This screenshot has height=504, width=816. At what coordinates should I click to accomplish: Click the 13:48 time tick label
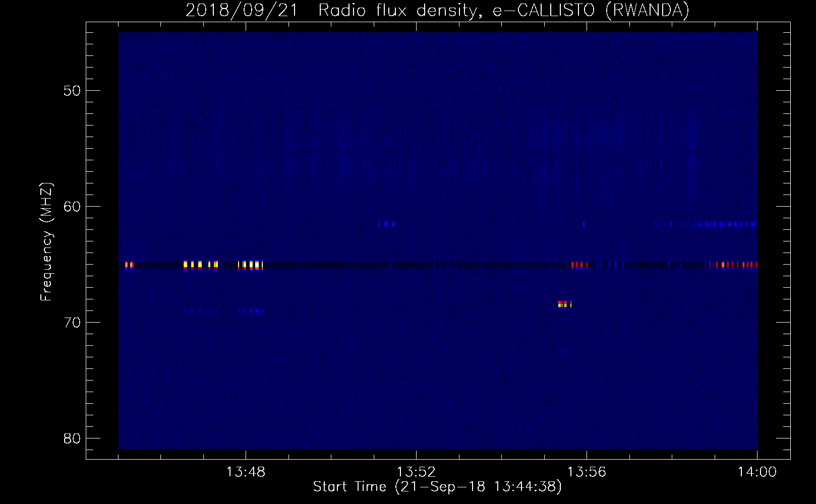point(246,472)
